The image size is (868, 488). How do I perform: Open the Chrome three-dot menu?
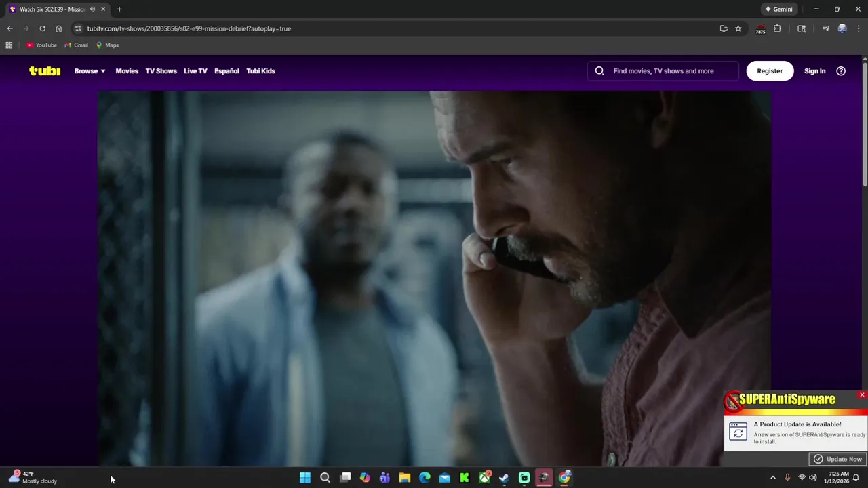tap(859, 28)
